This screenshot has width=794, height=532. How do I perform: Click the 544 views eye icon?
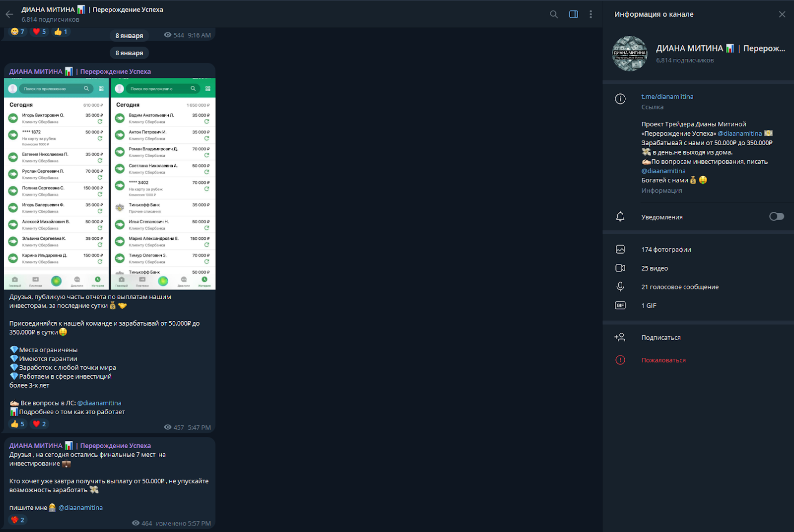[168, 35]
